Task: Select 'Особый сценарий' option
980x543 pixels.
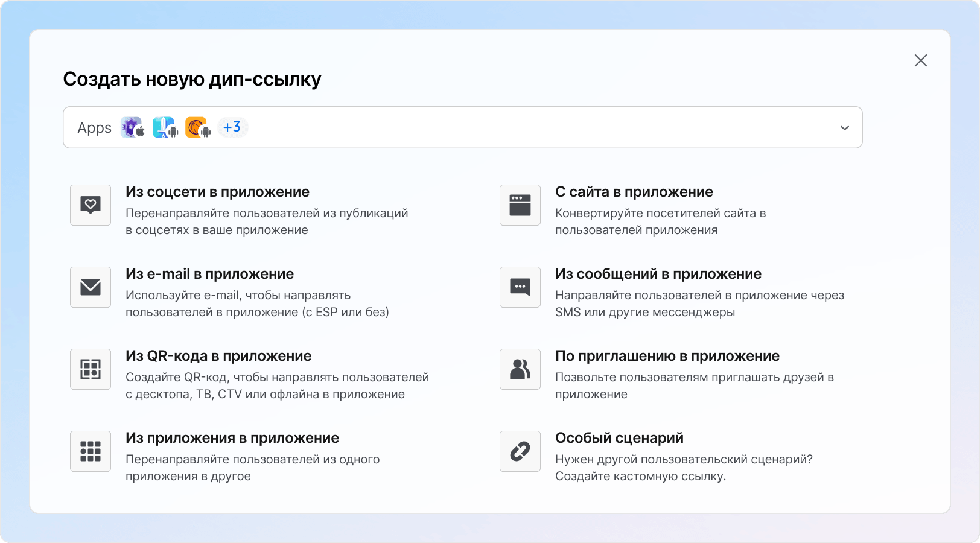Action: (x=620, y=438)
